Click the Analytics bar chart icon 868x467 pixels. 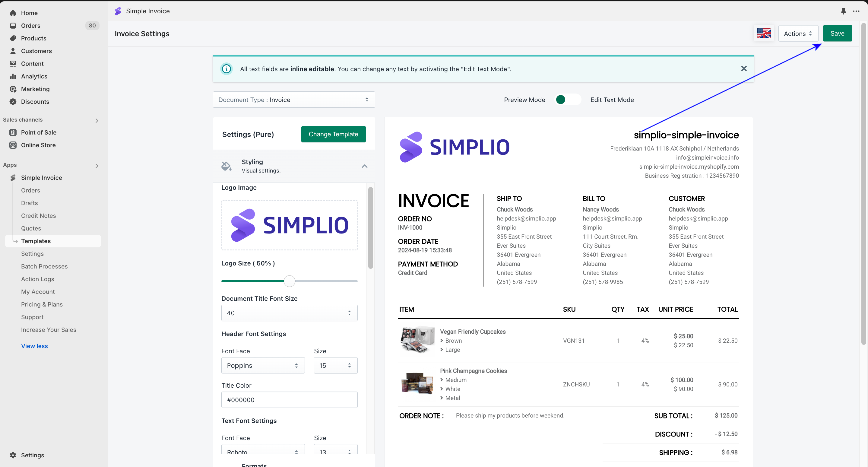coord(13,76)
